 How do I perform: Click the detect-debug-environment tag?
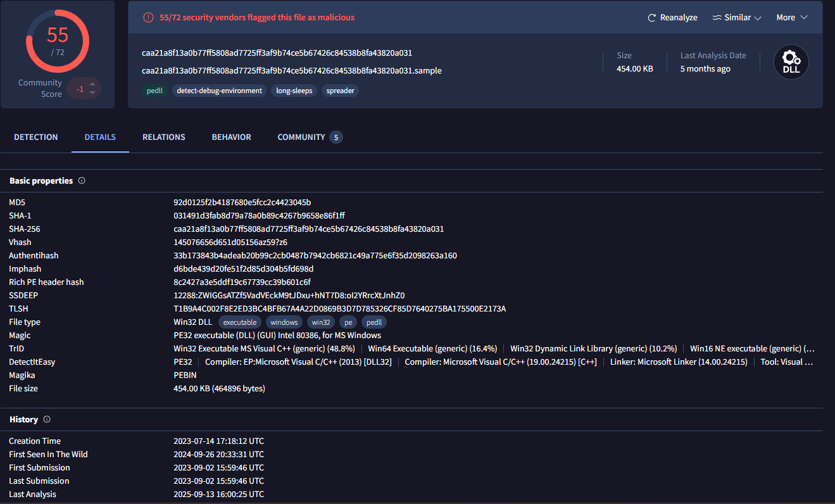[219, 91]
